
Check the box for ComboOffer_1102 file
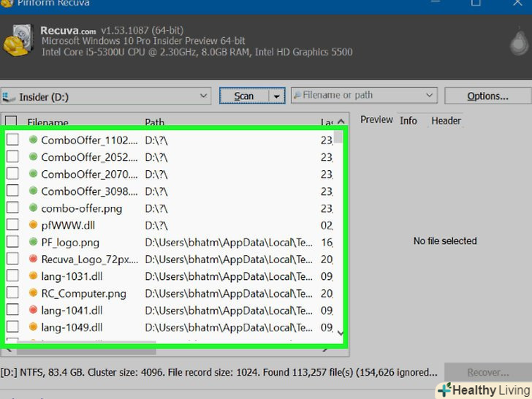click(12, 140)
